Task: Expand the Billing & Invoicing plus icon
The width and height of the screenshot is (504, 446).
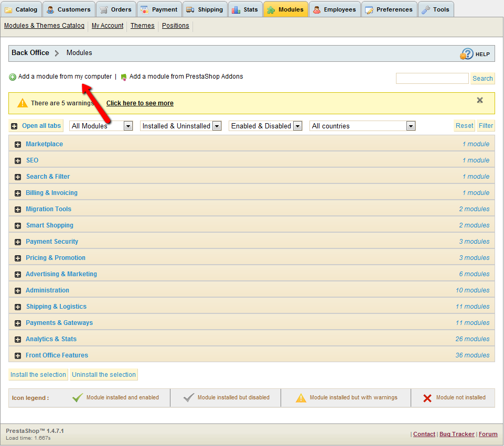Action: pyautogui.click(x=18, y=193)
